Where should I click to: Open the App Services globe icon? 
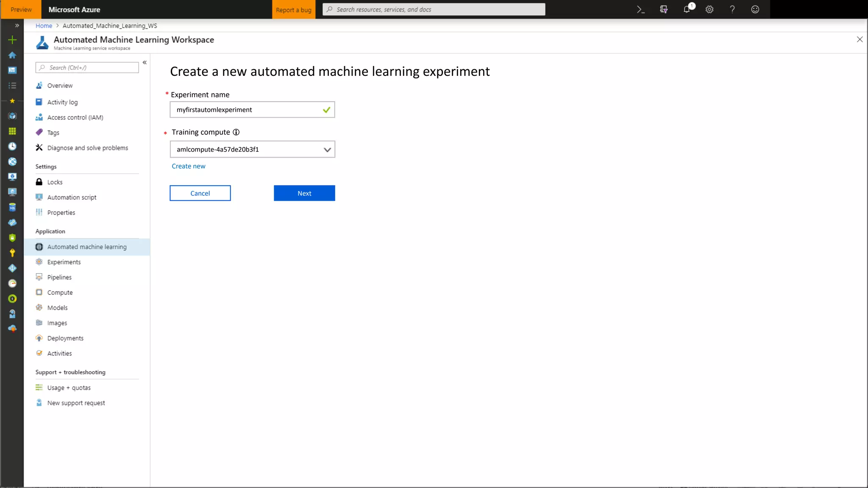click(x=12, y=161)
